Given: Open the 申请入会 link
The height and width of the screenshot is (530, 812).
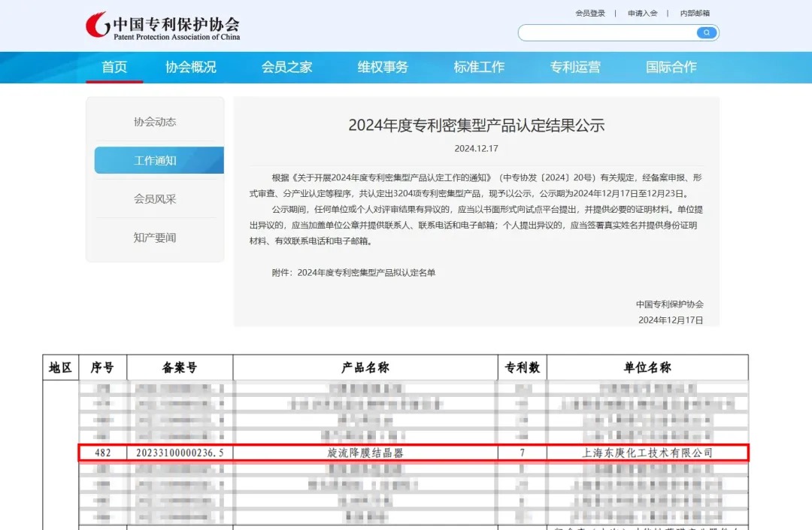Looking at the screenshot, I should tap(643, 13).
